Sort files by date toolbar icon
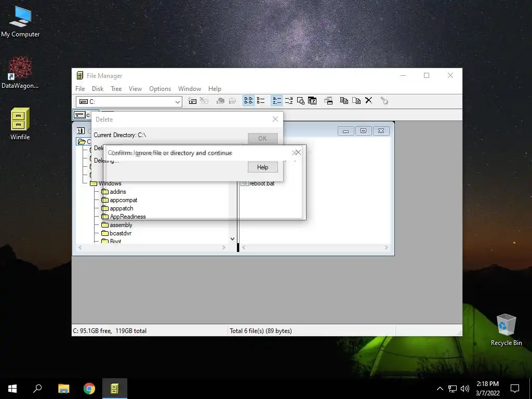The image size is (532, 399). click(312, 101)
